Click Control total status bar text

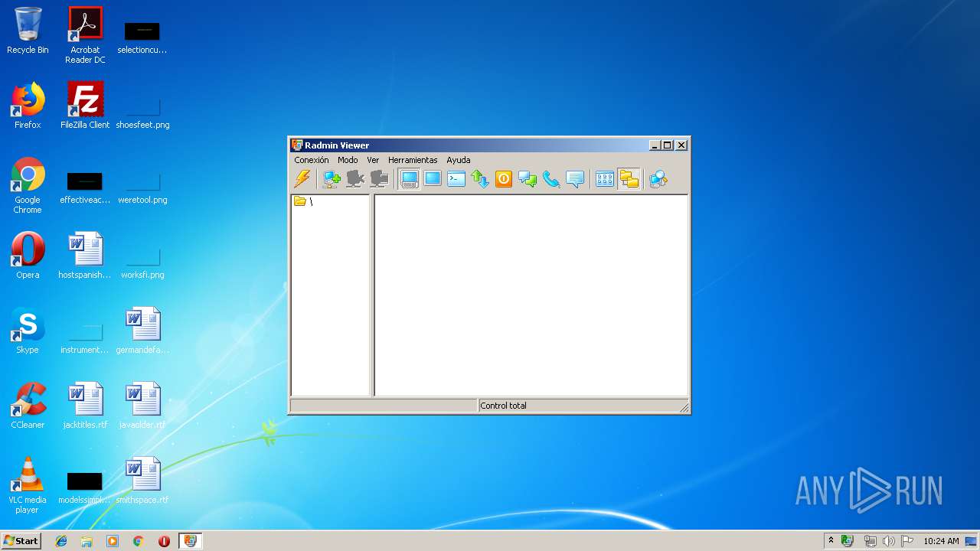[504, 406]
